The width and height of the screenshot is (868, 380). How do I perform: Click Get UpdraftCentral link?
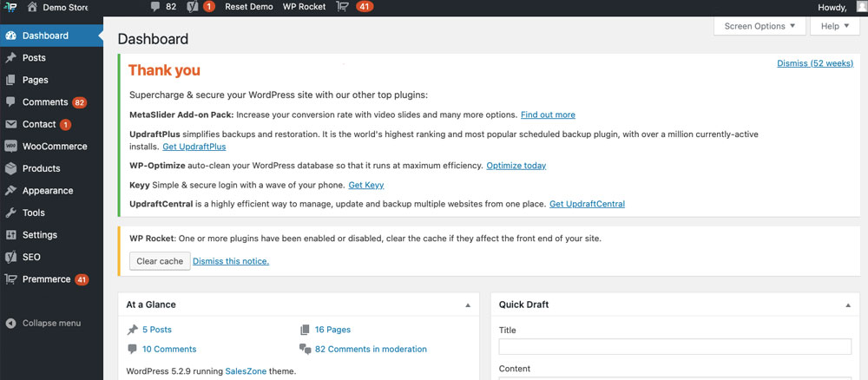588,204
